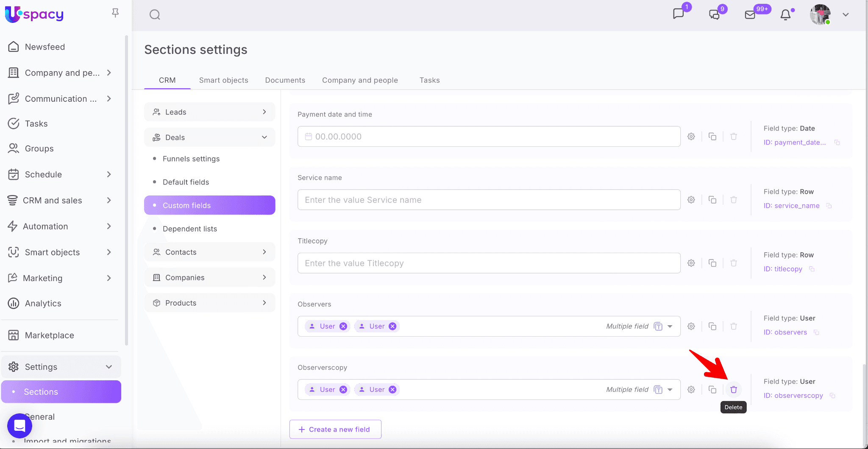
Task: Open the support chat widget
Action: pos(19,425)
